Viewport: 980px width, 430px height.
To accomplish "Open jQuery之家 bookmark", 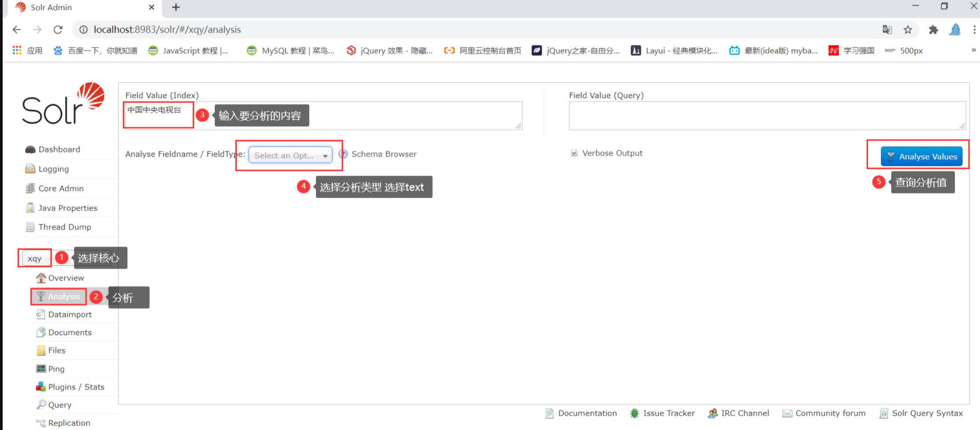I will click(x=576, y=51).
